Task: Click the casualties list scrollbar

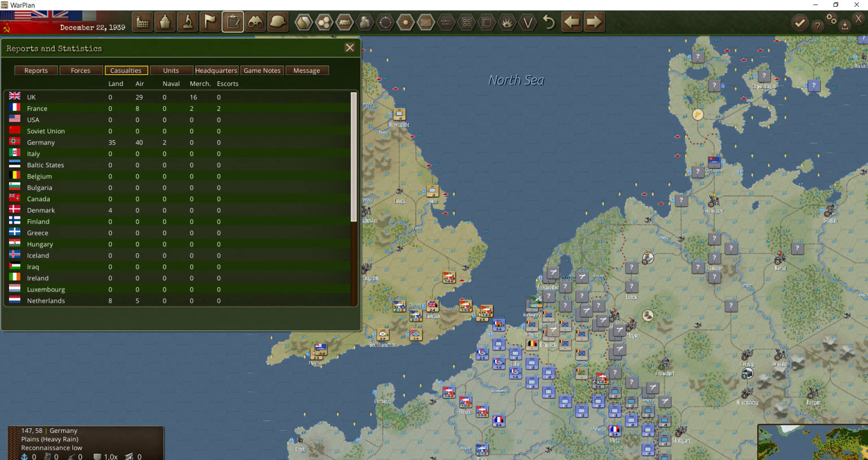Action: point(354,157)
